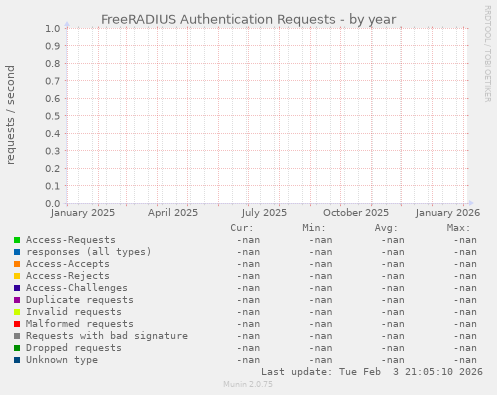
Task: Select the 'Unknown type' legend label
Action: click(x=62, y=360)
